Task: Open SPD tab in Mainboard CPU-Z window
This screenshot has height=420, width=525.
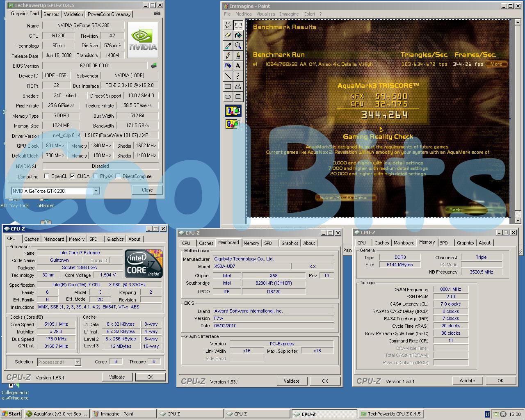Action: pos(268,243)
